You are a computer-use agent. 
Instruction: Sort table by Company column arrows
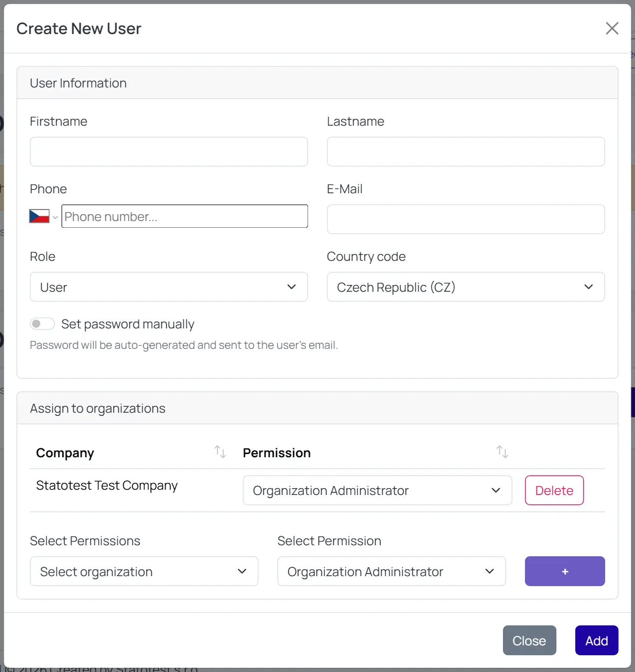point(220,451)
